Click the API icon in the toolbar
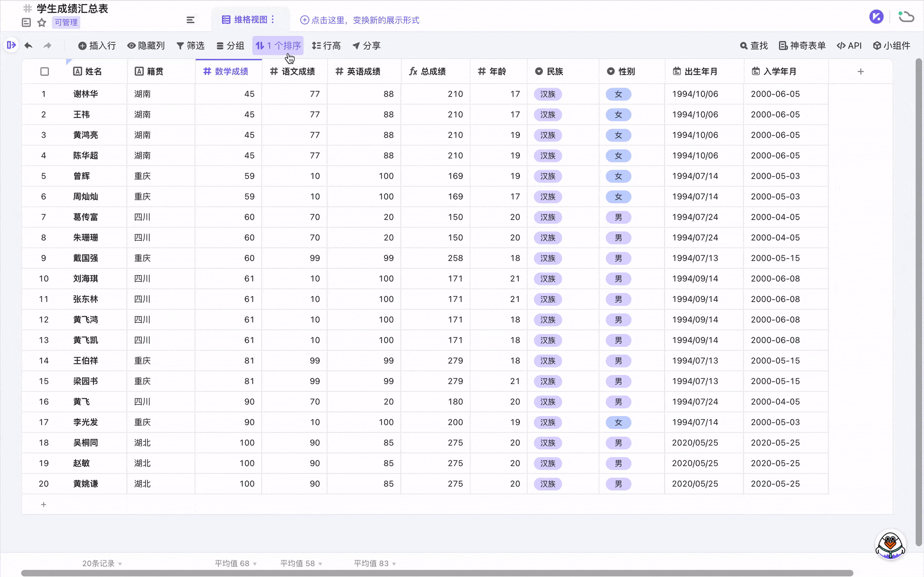 point(849,46)
